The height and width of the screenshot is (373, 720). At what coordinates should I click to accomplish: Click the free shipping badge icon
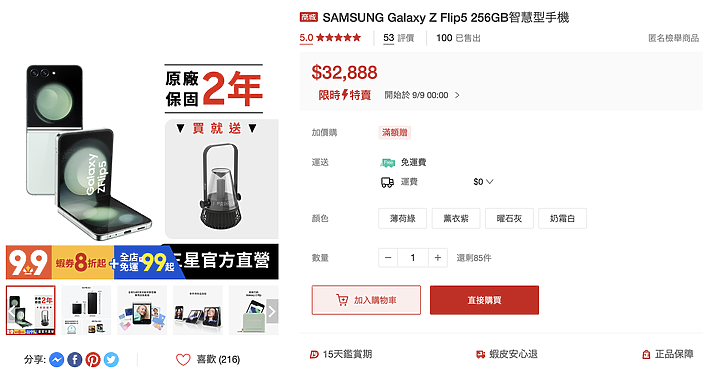pos(388,163)
